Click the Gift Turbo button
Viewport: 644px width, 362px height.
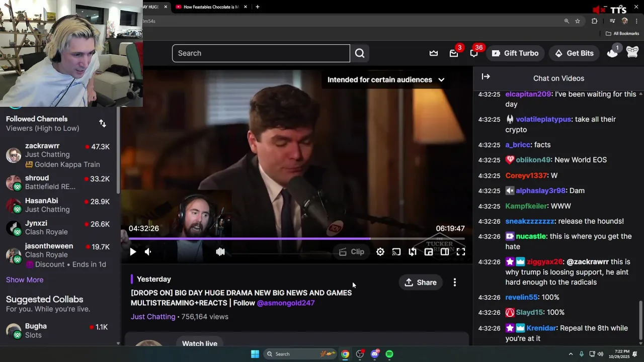[x=515, y=53]
